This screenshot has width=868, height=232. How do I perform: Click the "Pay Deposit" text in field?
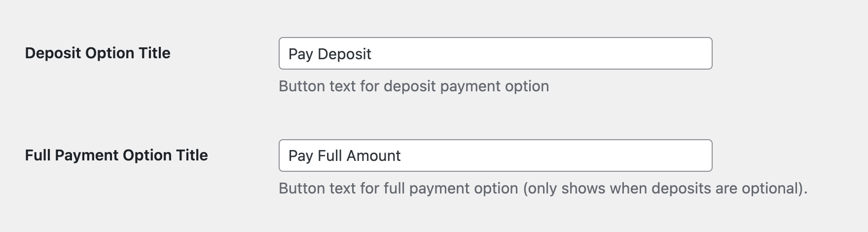pyautogui.click(x=329, y=54)
